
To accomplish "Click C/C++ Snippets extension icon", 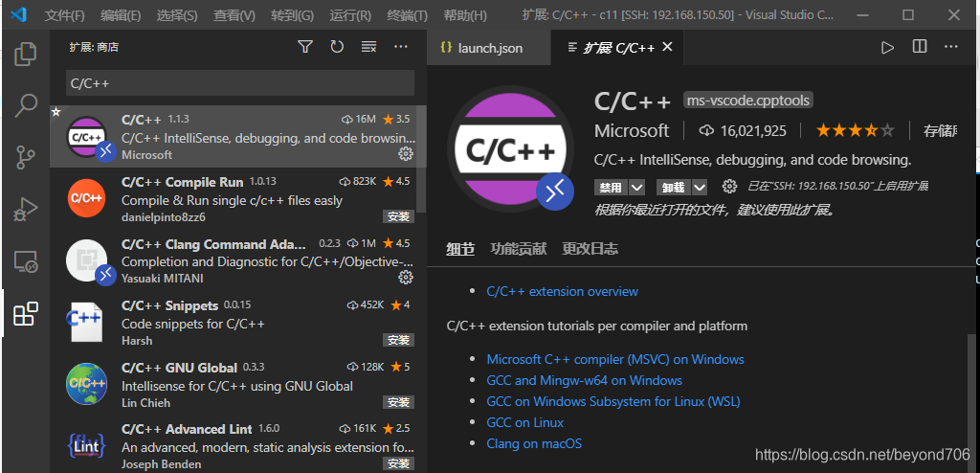I will click(x=85, y=323).
